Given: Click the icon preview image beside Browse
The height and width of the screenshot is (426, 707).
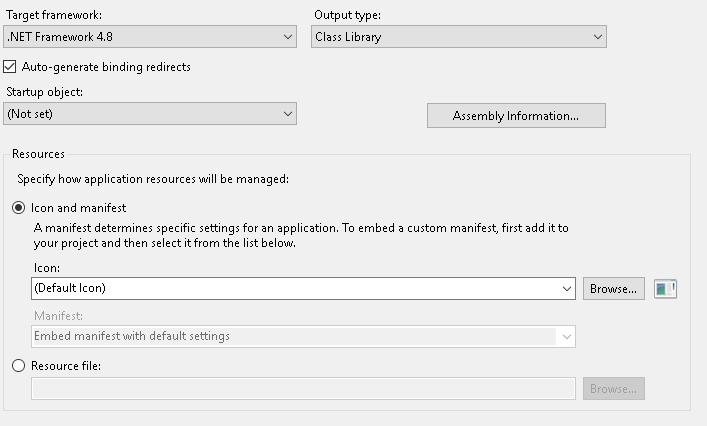Looking at the screenshot, I should coord(665,289).
